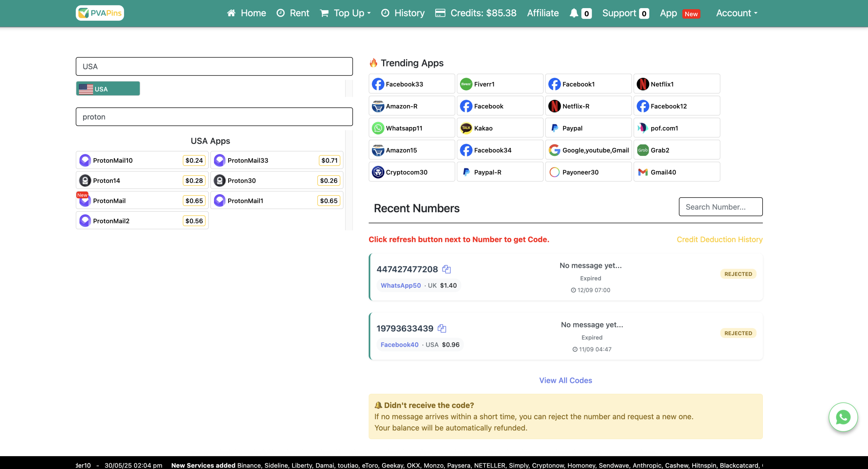The height and width of the screenshot is (469, 868).
Task: Expand the Account dropdown menu
Action: tap(736, 13)
